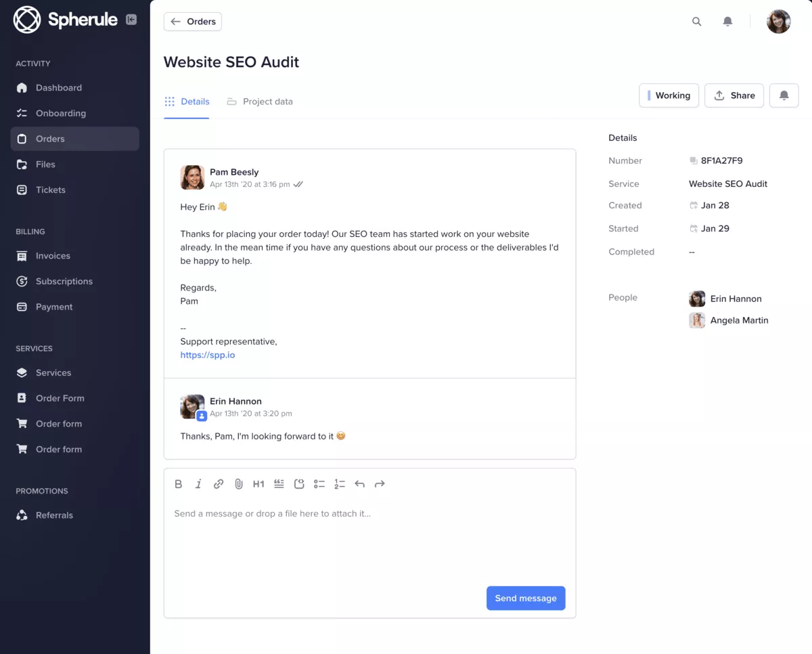Click the paperclip attach file icon
Image resolution: width=812 pixels, height=654 pixels.
tap(239, 484)
